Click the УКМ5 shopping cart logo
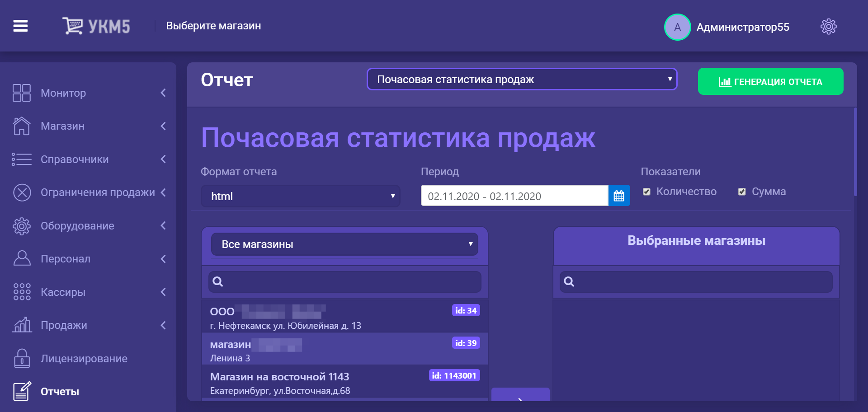Viewport: 868px width, 412px height. click(96, 26)
